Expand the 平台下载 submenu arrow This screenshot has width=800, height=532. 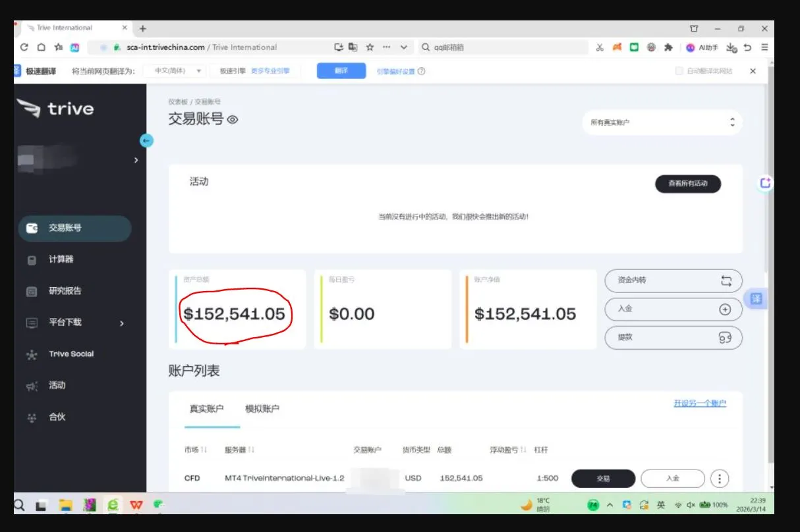pyautogui.click(x=122, y=323)
